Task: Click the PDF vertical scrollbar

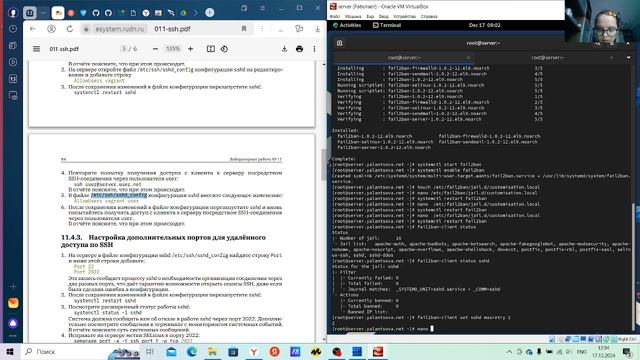Action: [324, 164]
